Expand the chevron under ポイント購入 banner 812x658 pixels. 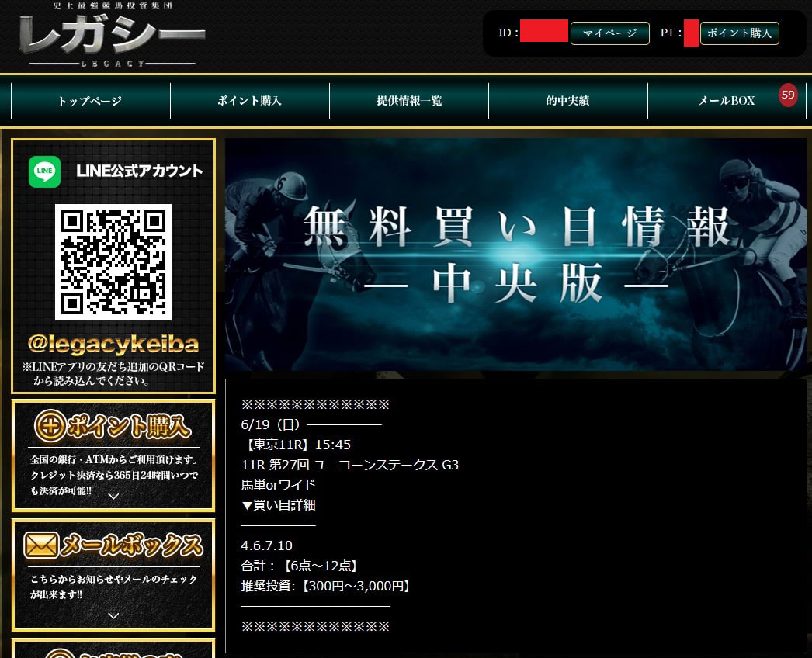pyautogui.click(x=113, y=497)
